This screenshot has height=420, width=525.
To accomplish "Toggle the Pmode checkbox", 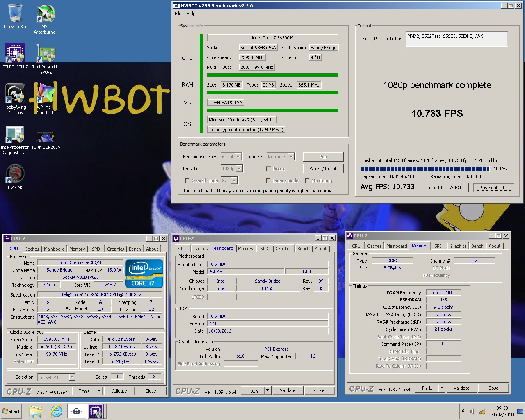I will 268,169.
